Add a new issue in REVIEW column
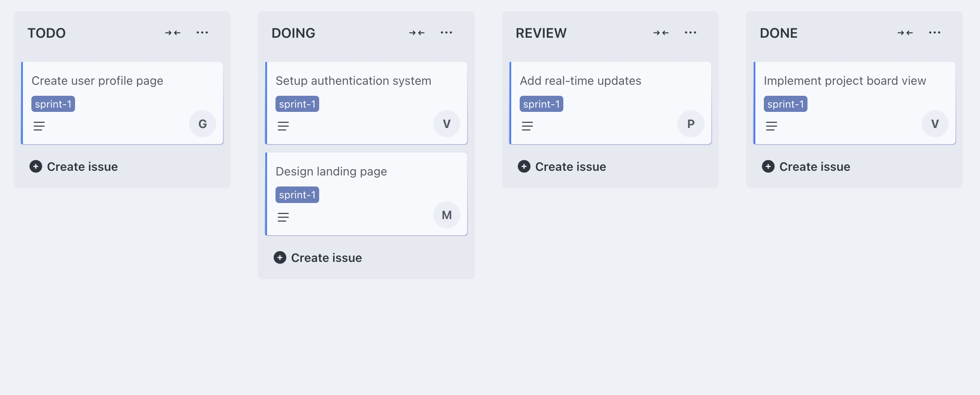The width and height of the screenshot is (980, 395). 562,167
